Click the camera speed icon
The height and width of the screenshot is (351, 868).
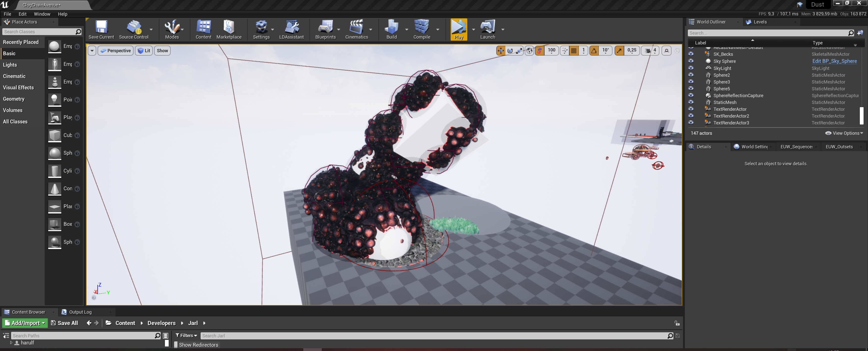[x=647, y=50]
